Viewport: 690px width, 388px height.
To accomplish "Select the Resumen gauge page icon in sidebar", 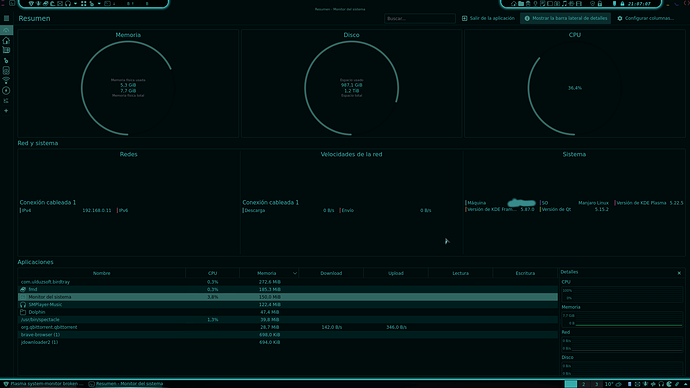I will [x=6, y=30].
